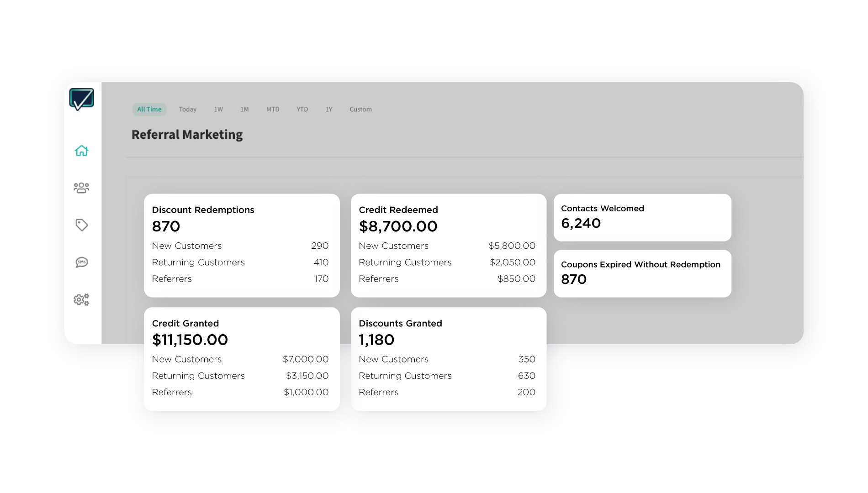This screenshot has height=493, width=868.
Task: Open coupons using the tag icon
Action: point(81,225)
